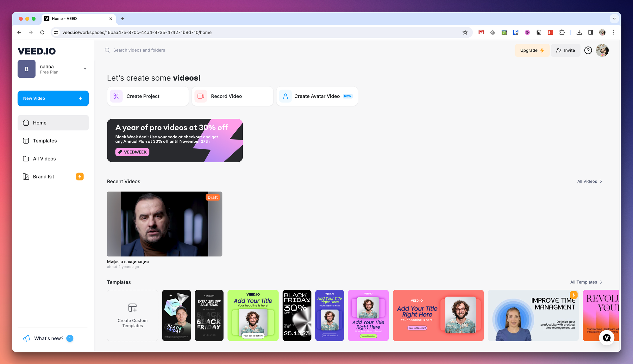Open the help question mark icon
This screenshot has width=633, height=364.
(588, 50)
